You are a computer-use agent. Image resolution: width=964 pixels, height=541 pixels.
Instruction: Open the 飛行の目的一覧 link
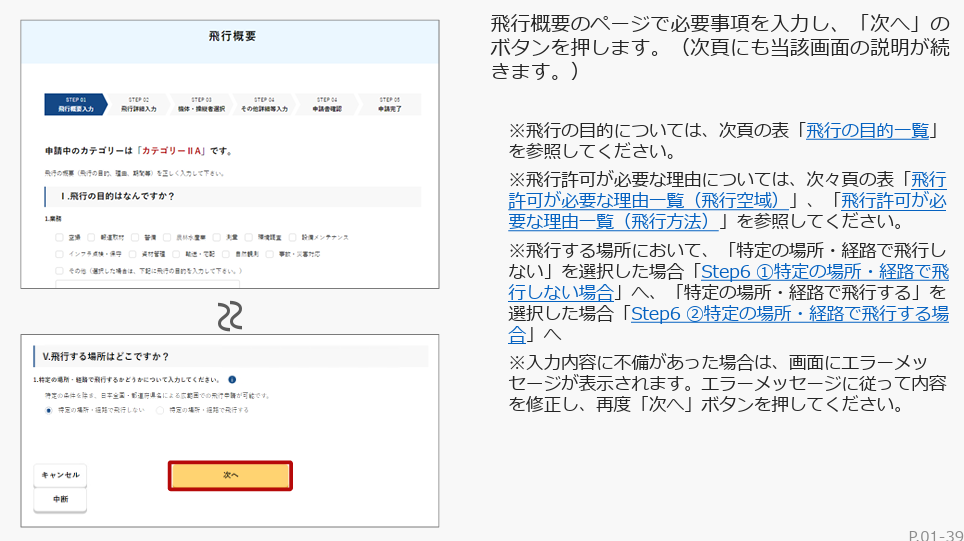pos(867,131)
